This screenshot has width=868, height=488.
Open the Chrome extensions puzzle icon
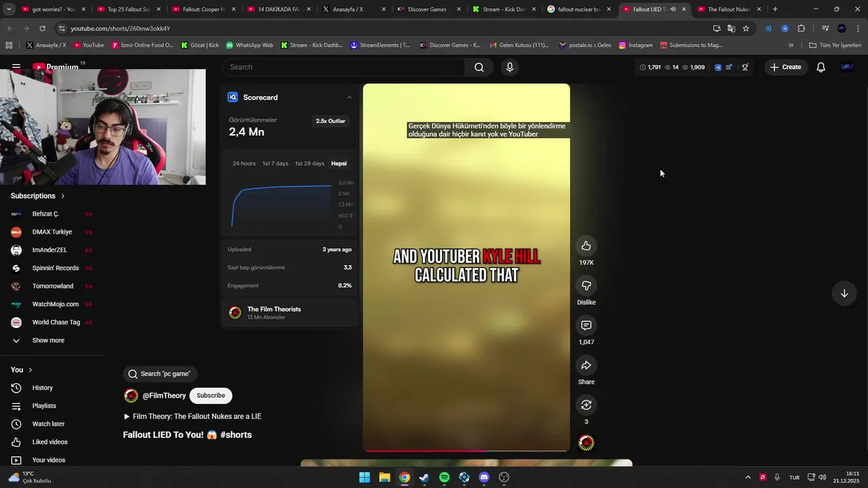tap(802, 28)
